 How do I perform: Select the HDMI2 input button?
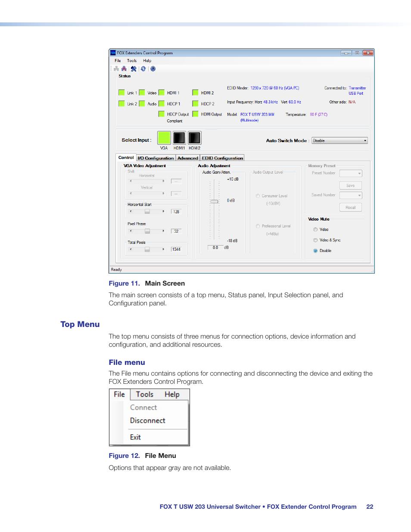[x=195, y=138]
